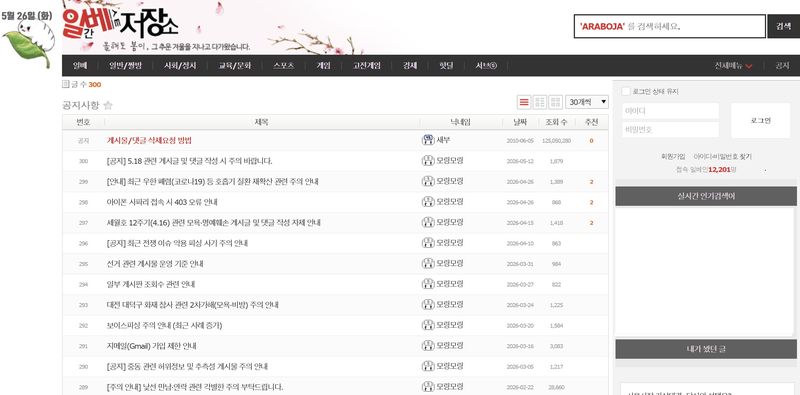Switch to the gallery grid view icon

click(x=555, y=102)
